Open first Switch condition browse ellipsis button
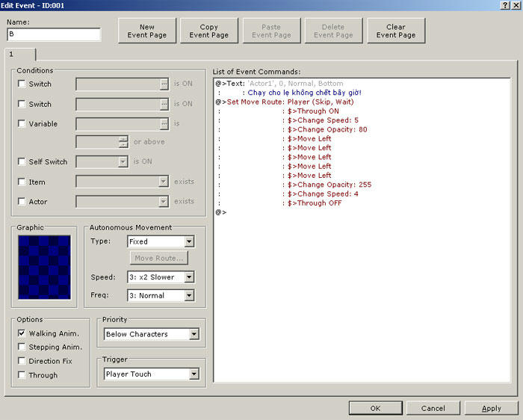The height and width of the screenshot is (420, 523). [x=164, y=84]
